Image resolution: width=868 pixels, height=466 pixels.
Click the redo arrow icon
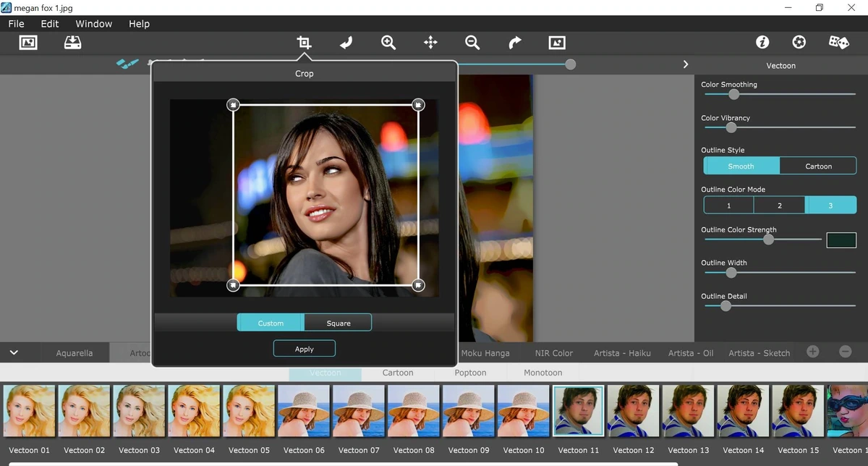514,43
